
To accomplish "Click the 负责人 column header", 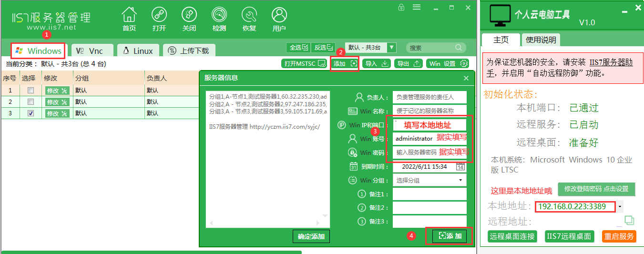I will click(172, 78).
